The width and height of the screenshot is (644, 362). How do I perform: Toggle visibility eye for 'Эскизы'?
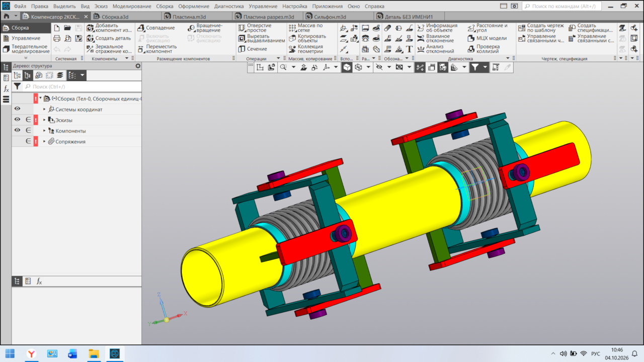pos(17,120)
